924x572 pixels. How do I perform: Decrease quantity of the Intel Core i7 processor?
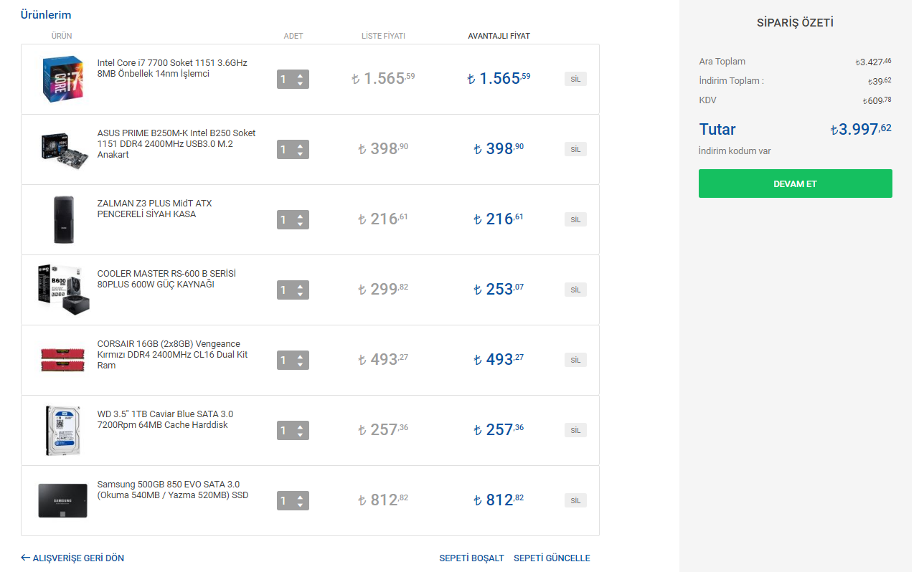click(300, 83)
